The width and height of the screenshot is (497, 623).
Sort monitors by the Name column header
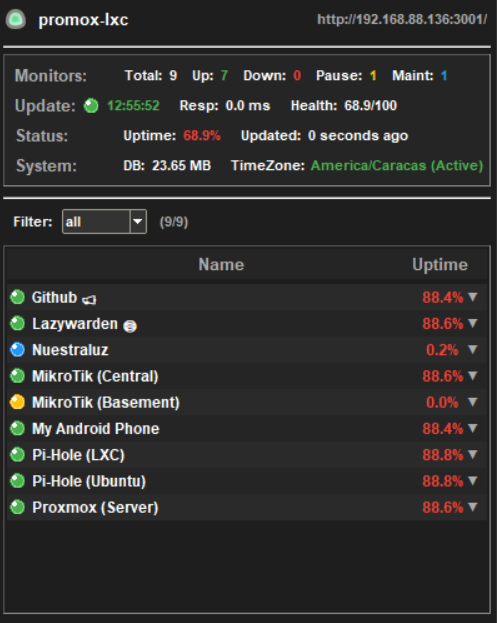point(221,265)
